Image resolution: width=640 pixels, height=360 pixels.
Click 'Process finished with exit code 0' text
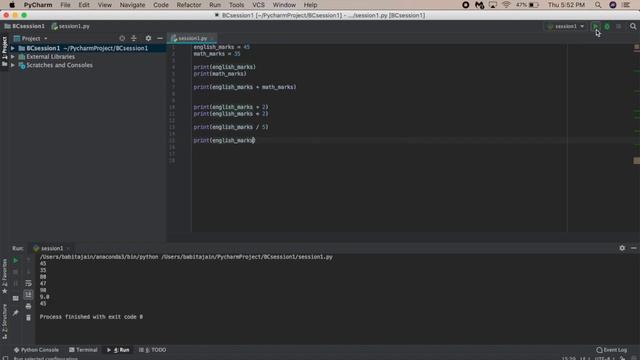pyautogui.click(x=91, y=317)
